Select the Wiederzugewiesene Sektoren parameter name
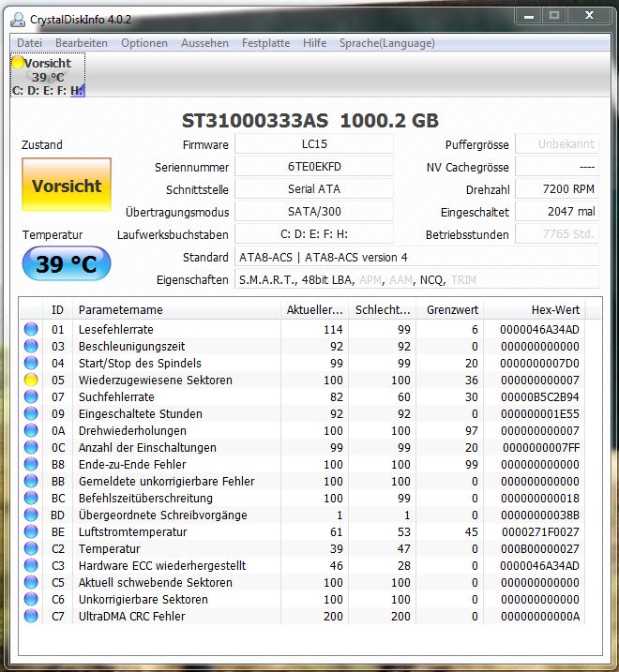Image resolution: width=619 pixels, height=672 pixels. (x=156, y=381)
